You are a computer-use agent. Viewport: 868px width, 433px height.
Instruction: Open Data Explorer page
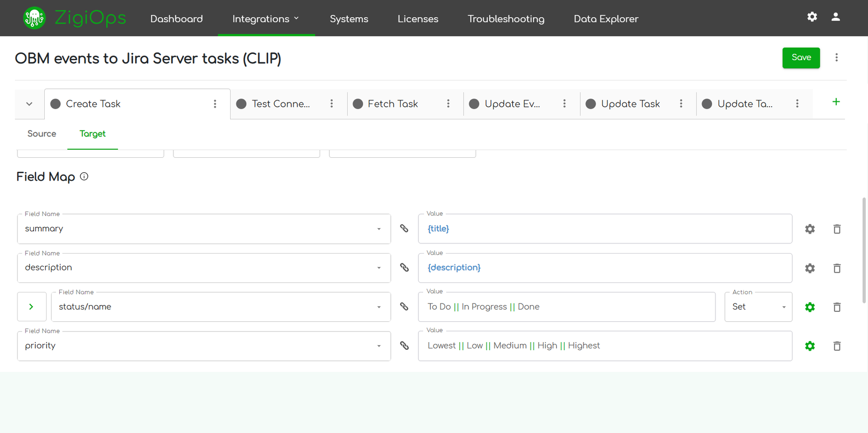tap(606, 19)
